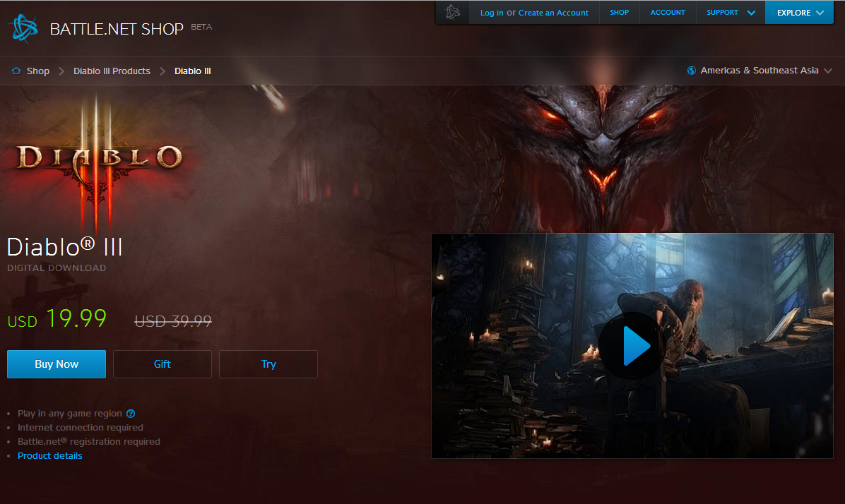Click the Log in link
Image resolution: width=845 pixels, height=504 pixels.
click(492, 13)
